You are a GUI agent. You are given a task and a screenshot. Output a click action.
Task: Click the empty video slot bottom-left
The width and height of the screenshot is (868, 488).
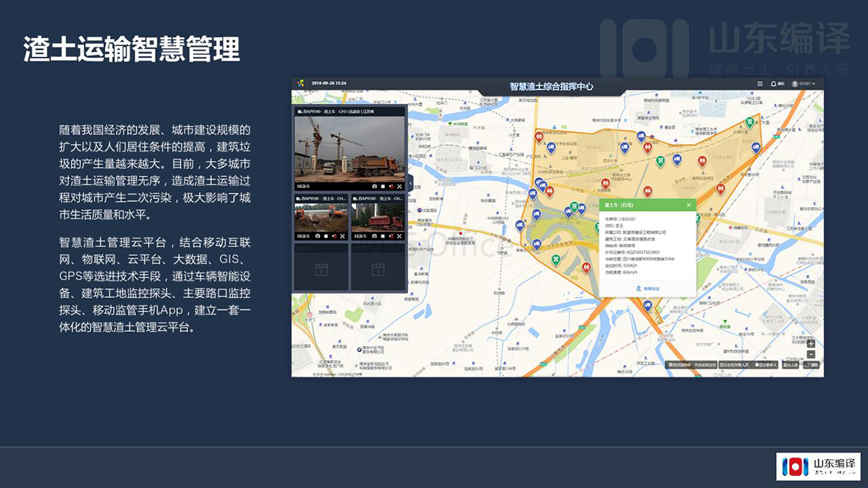pos(321,267)
